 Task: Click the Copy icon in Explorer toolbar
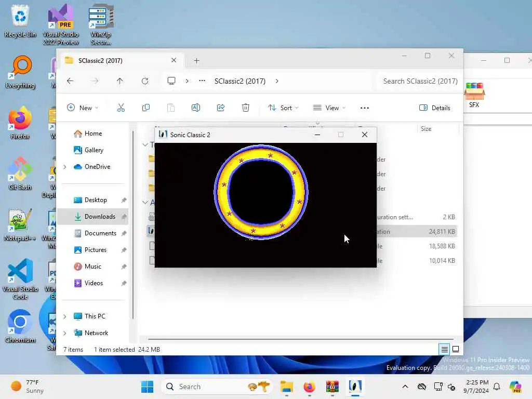tap(146, 108)
